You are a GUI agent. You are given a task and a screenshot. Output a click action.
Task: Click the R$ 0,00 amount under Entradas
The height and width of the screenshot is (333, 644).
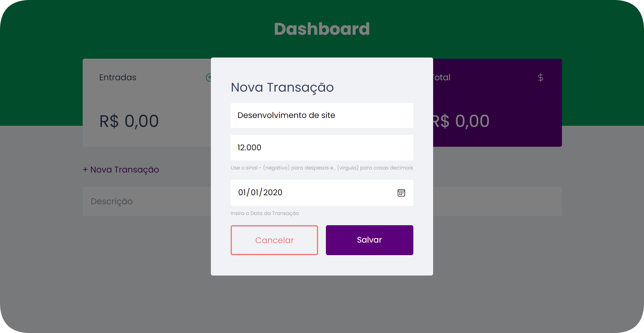128,121
